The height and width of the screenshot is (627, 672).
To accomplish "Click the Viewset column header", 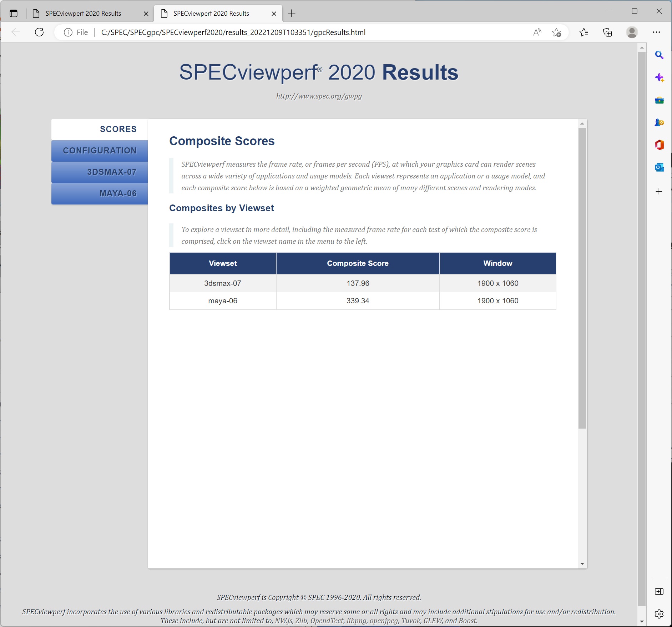I will [223, 263].
